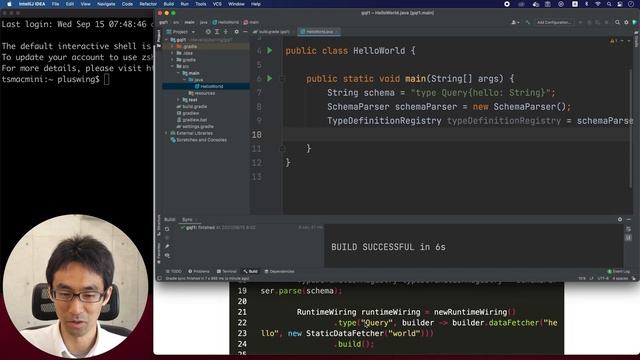Open Project panel options gear
The height and width of the screenshot is (360, 640).
pos(236,31)
